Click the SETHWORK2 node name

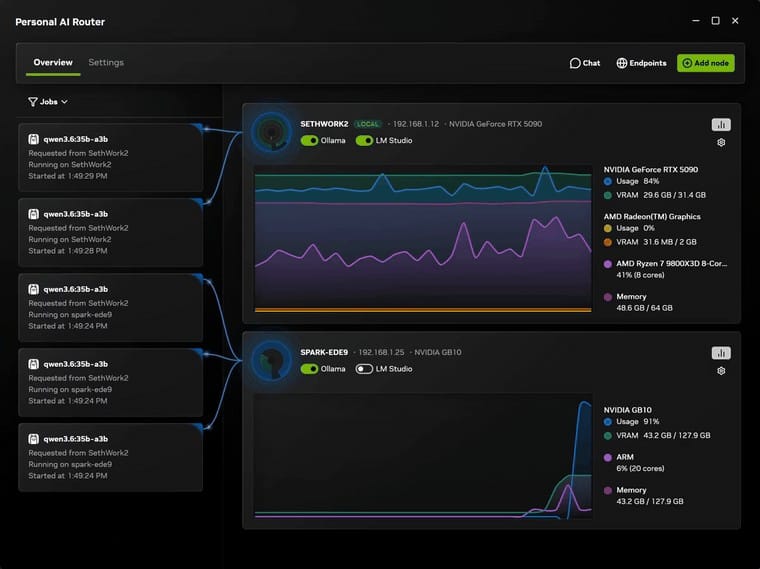coord(324,124)
